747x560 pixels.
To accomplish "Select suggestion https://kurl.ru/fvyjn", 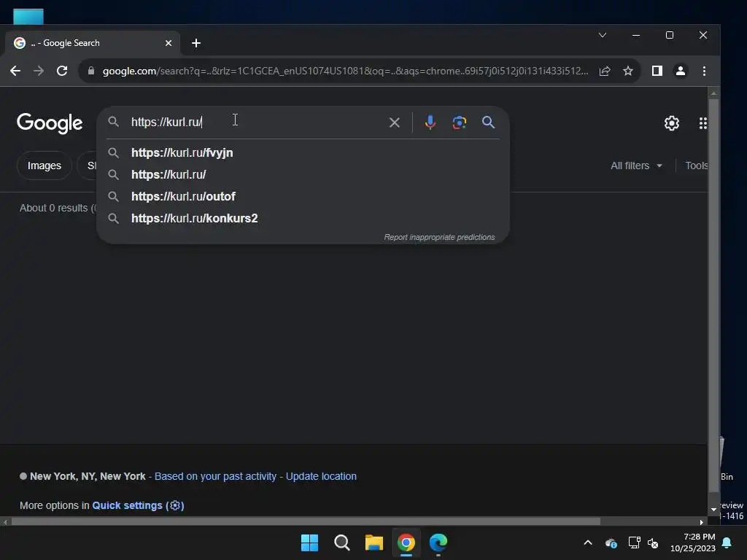I will [x=303, y=153].
